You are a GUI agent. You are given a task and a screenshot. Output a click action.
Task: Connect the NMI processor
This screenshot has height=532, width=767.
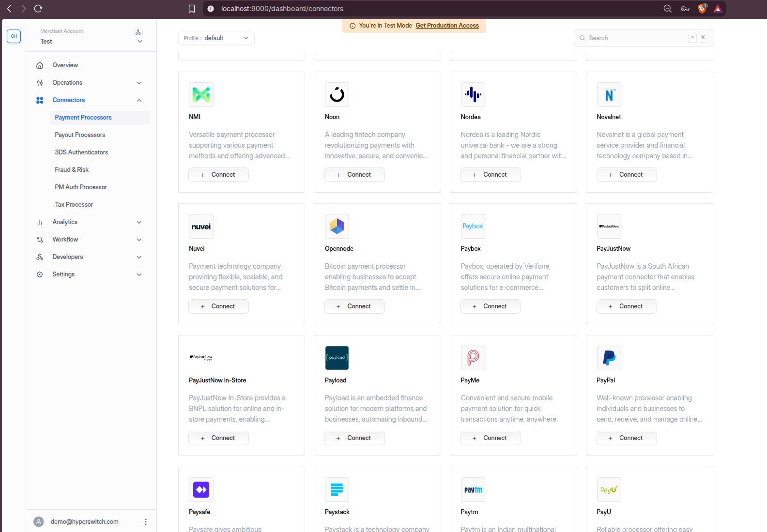218,175
